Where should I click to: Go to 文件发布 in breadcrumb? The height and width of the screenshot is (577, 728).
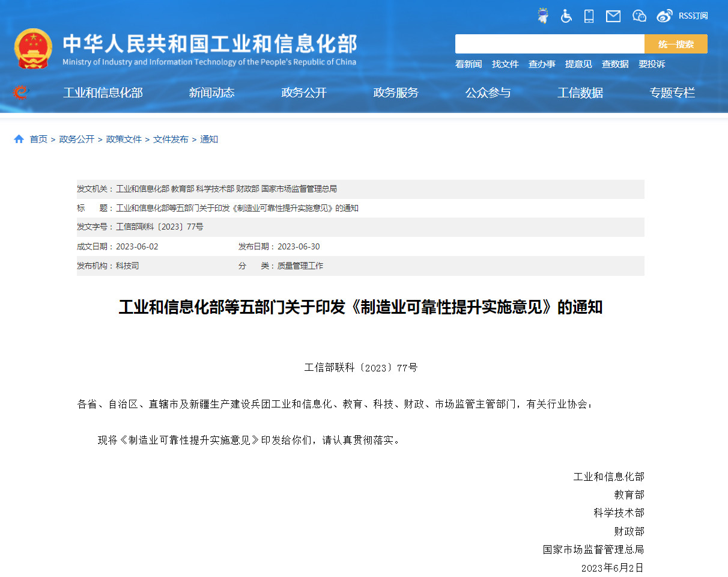(171, 139)
